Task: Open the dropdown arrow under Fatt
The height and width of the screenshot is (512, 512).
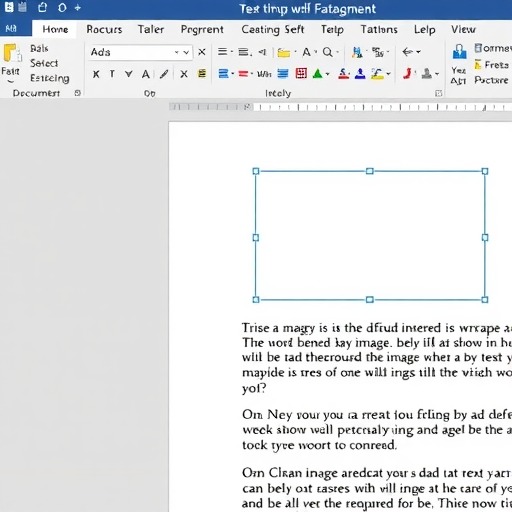Action: (10, 81)
